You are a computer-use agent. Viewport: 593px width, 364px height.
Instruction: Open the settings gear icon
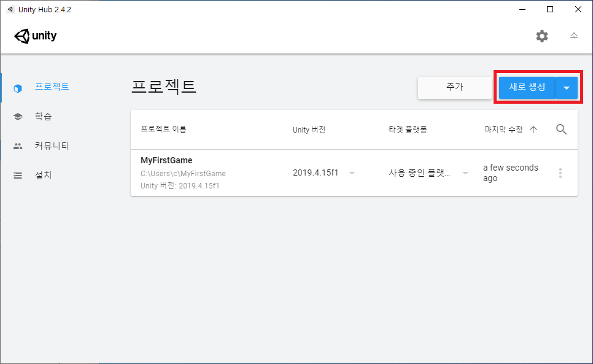point(541,36)
